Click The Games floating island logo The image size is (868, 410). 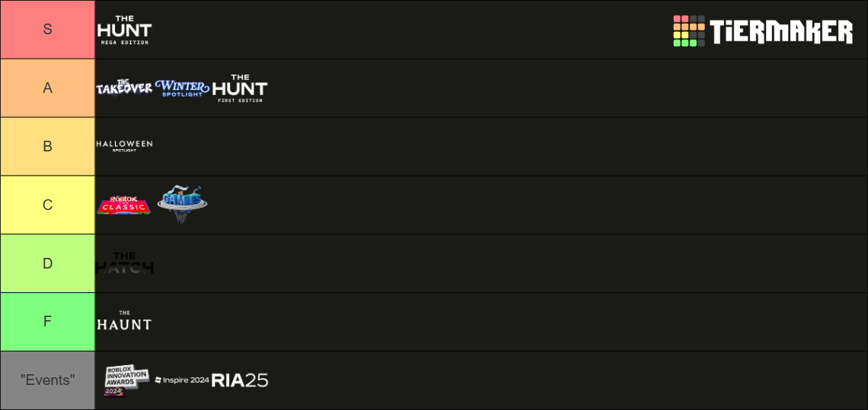pyautogui.click(x=182, y=204)
